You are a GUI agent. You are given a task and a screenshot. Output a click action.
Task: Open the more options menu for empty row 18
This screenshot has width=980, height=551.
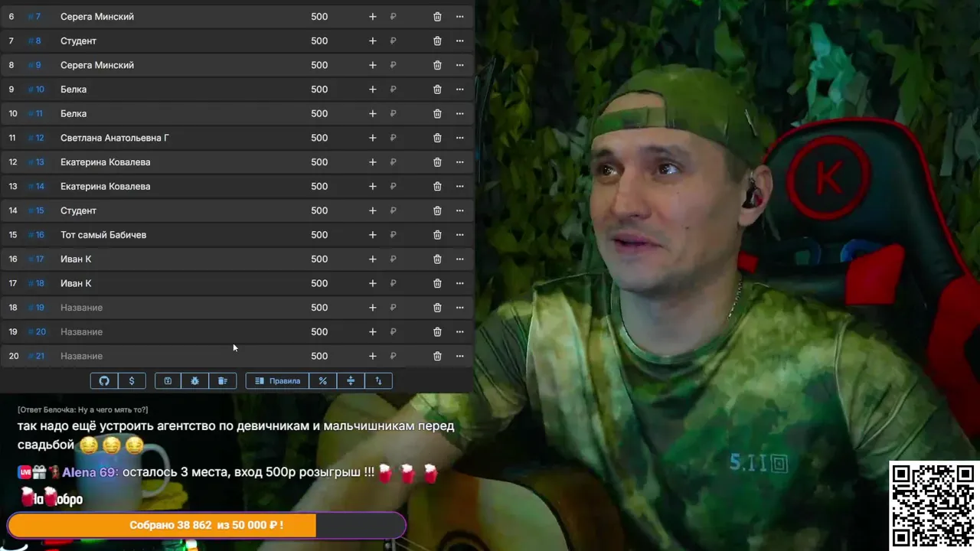(460, 308)
